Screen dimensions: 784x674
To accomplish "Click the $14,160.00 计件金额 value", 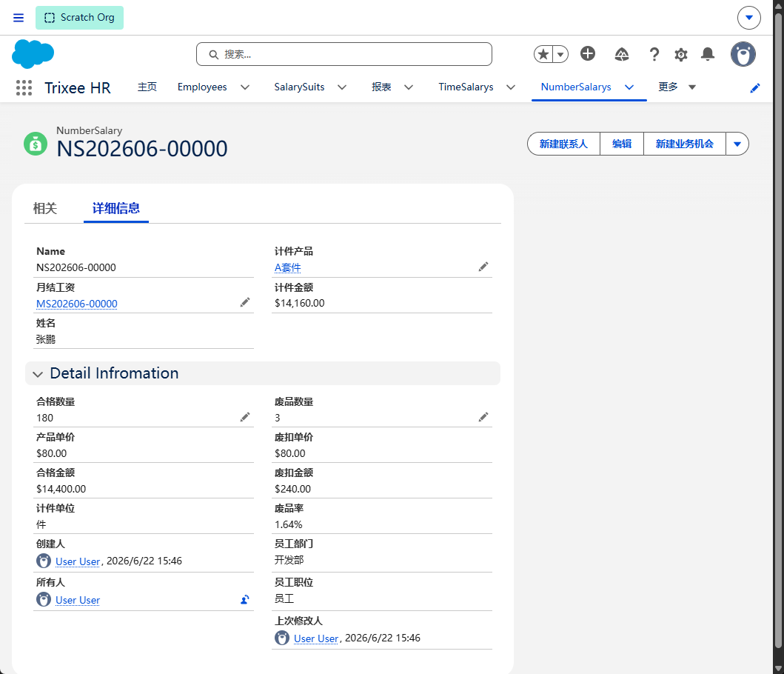I will (300, 303).
